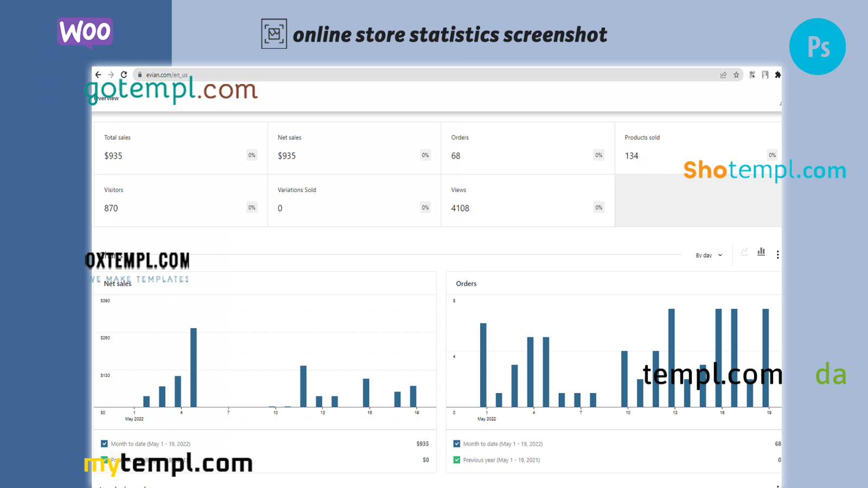Open the browser extensions puzzle icon

[x=778, y=75]
